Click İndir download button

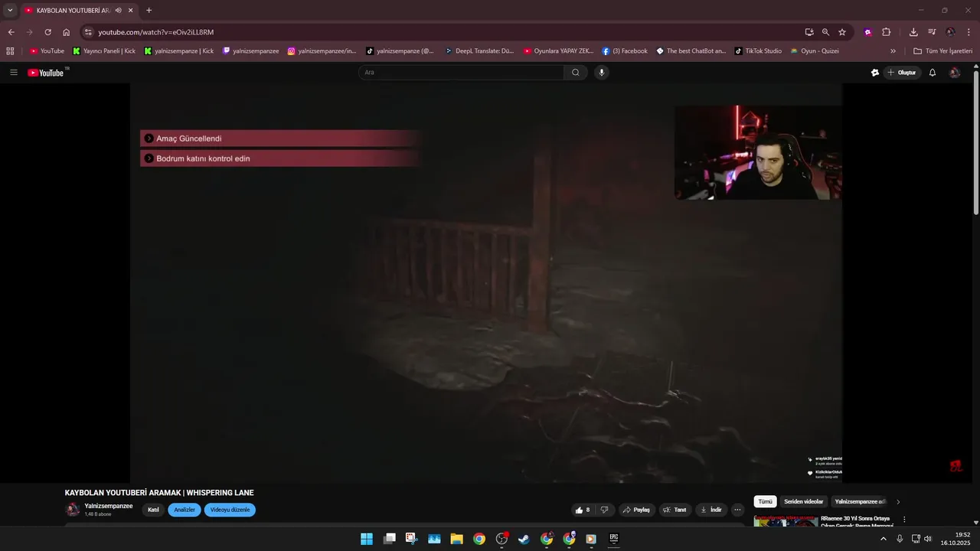coord(711,510)
